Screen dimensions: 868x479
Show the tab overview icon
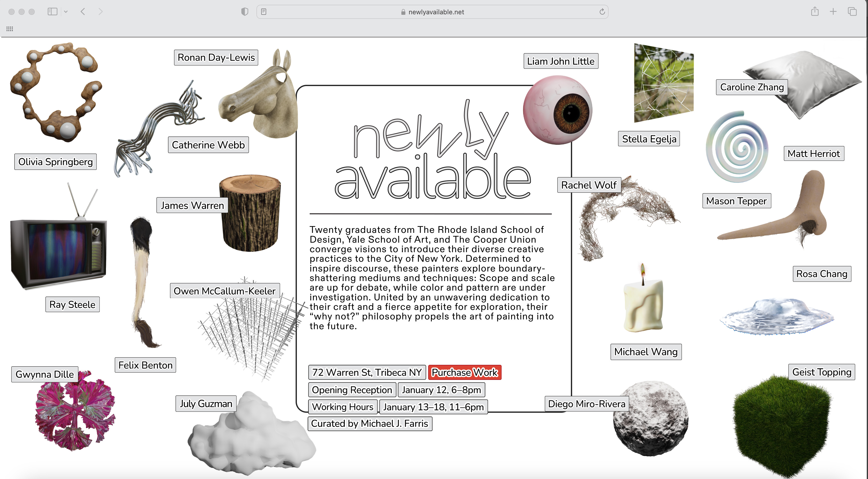click(852, 12)
